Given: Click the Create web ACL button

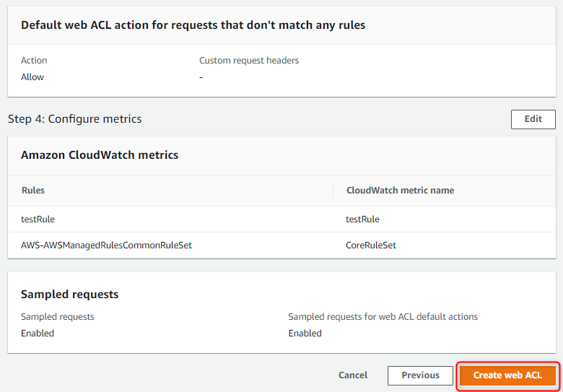Looking at the screenshot, I should pos(507,375).
